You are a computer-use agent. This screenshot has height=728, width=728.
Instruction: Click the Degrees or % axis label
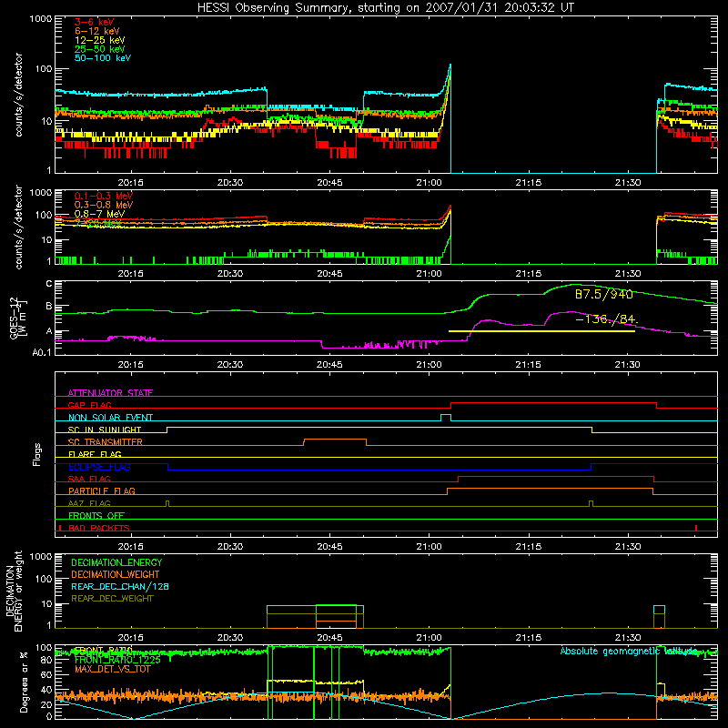pyautogui.click(x=24, y=682)
